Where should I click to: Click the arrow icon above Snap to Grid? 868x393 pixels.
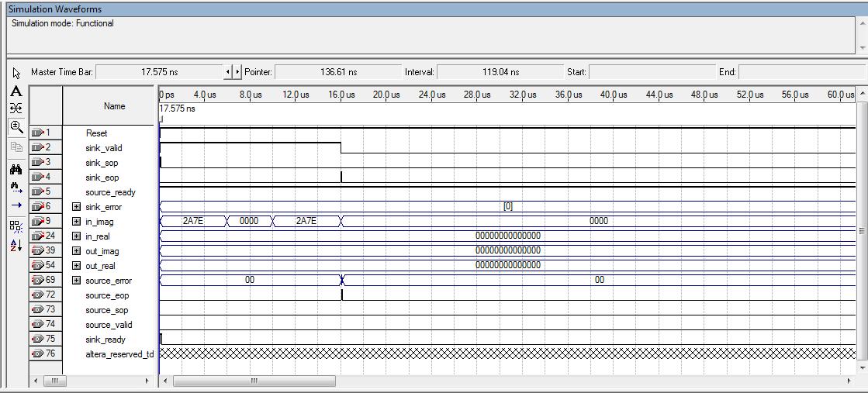click(16, 205)
